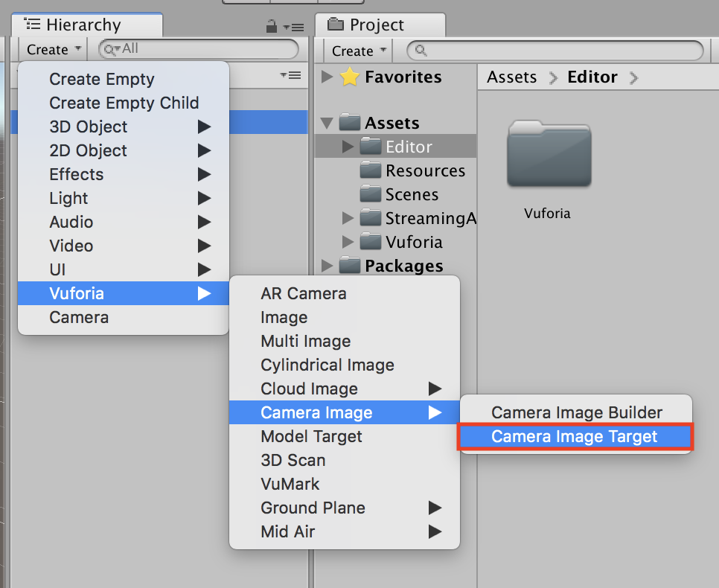This screenshot has width=719, height=588.
Task: Switch to the Project tab
Action: 380,25
